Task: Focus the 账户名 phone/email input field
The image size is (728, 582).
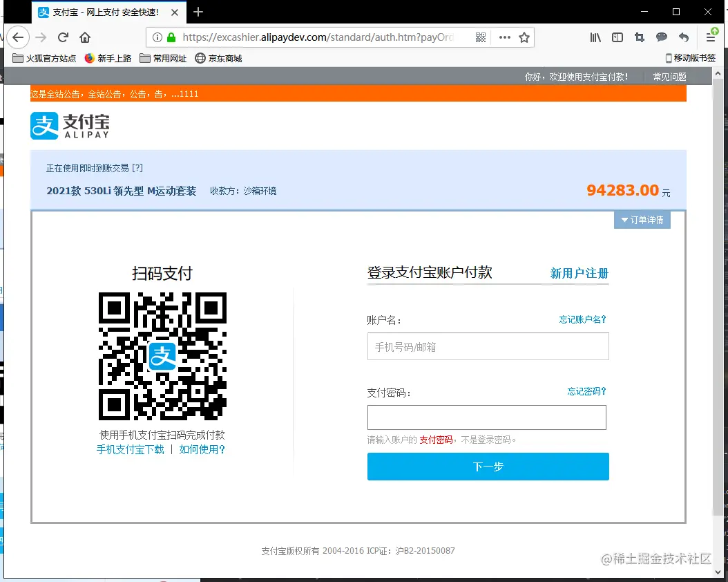Action: click(488, 346)
